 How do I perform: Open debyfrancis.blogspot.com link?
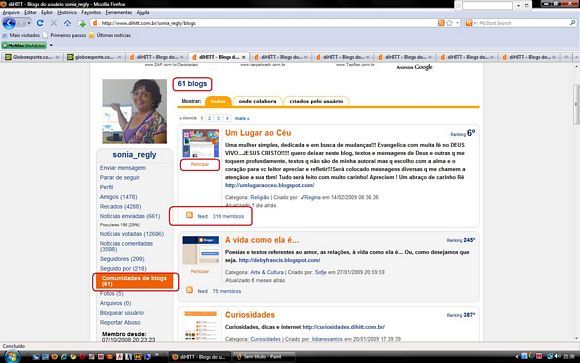tap(279, 261)
